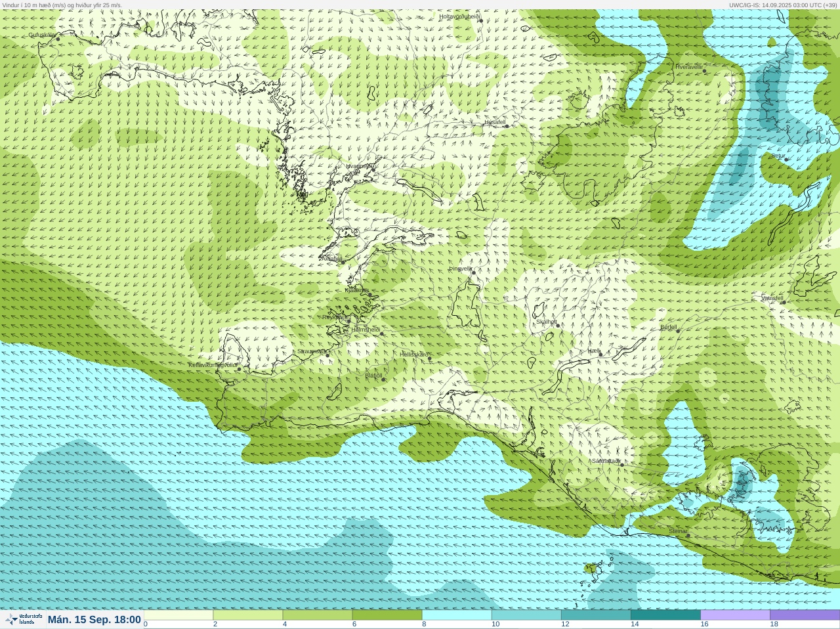Screen dimensions: 840x629
Task: Select the Steinar station dot
Action: pos(688,535)
